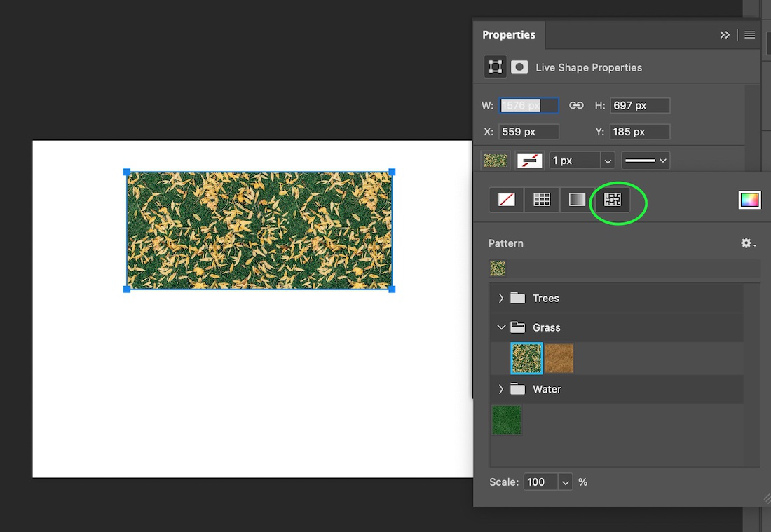The width and height of the screenshot is (771, 532).
Task: Open the stroke width dropdown
Action: [608, 161]
